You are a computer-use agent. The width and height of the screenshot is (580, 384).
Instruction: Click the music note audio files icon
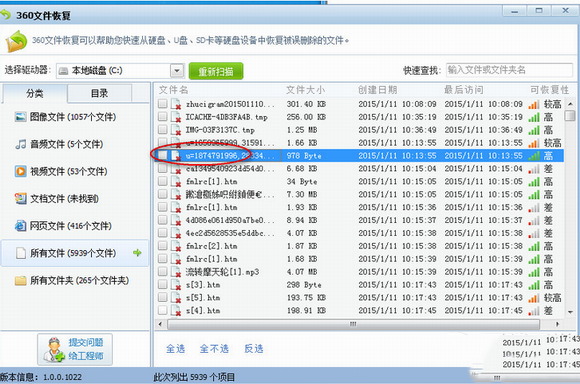point(20,144)
